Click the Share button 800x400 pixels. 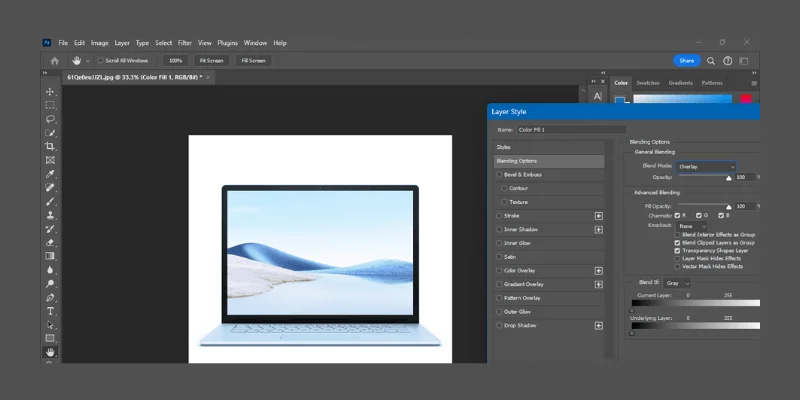[x=686, y=61]
